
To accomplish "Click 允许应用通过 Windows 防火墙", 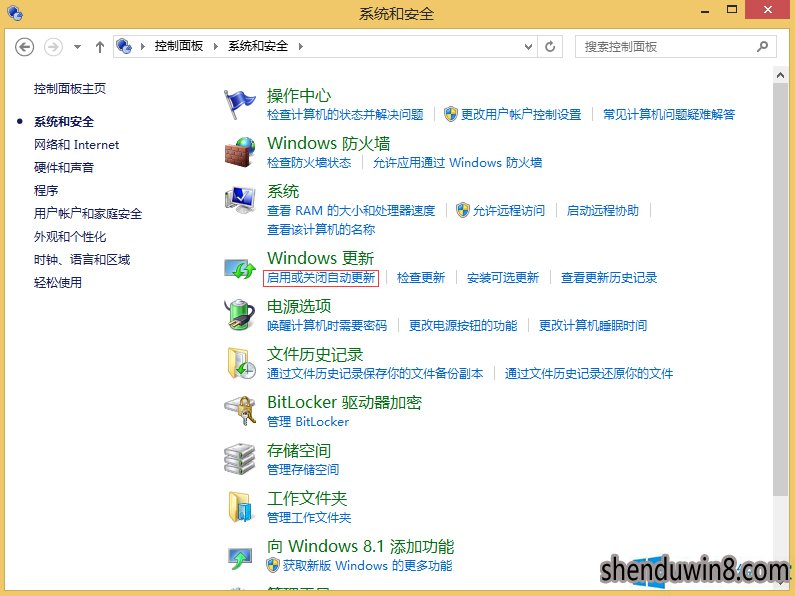I will tap(457, 163).
